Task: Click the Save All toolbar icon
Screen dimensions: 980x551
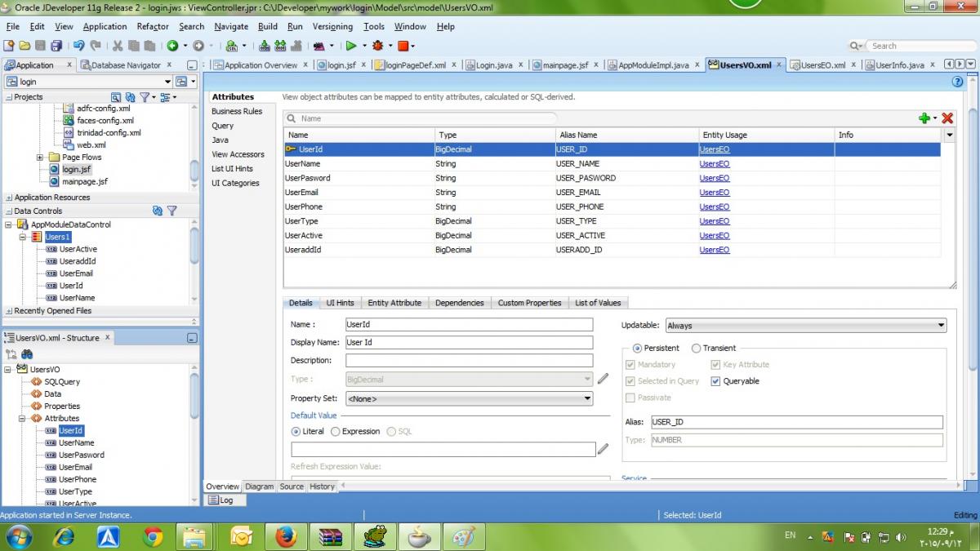Action: (56, 46)
